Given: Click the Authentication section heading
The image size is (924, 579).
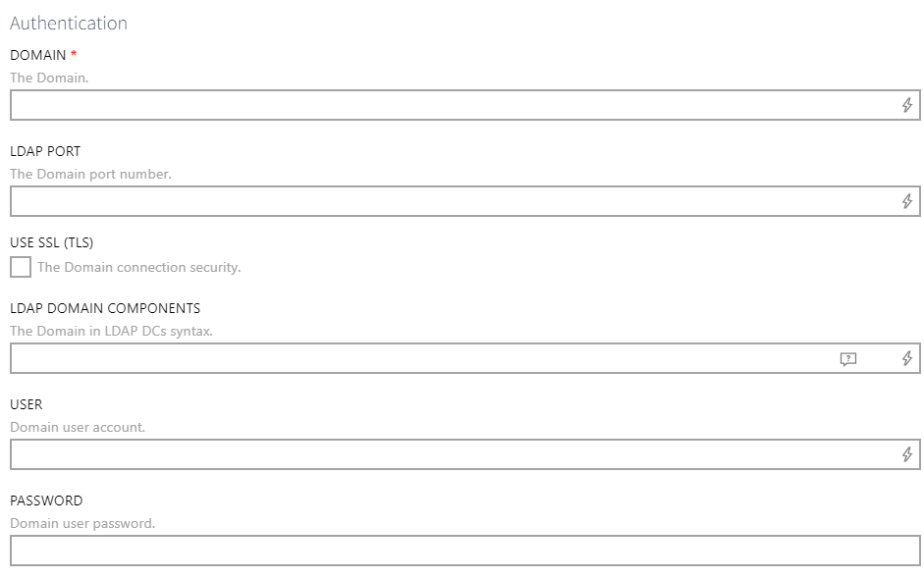Looking at the screenshot, I should 68,24.
